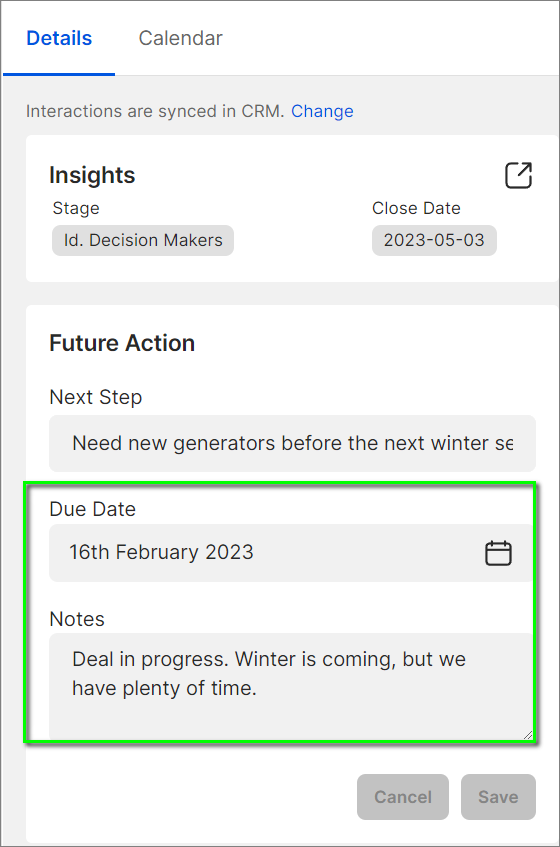Click inside the Notes text area
The image size is (560, 847).
[x=291, y=686]
